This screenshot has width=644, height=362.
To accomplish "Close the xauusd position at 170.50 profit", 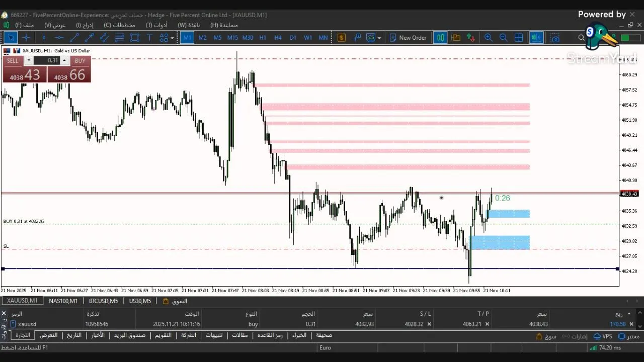I will pos(631,324).
